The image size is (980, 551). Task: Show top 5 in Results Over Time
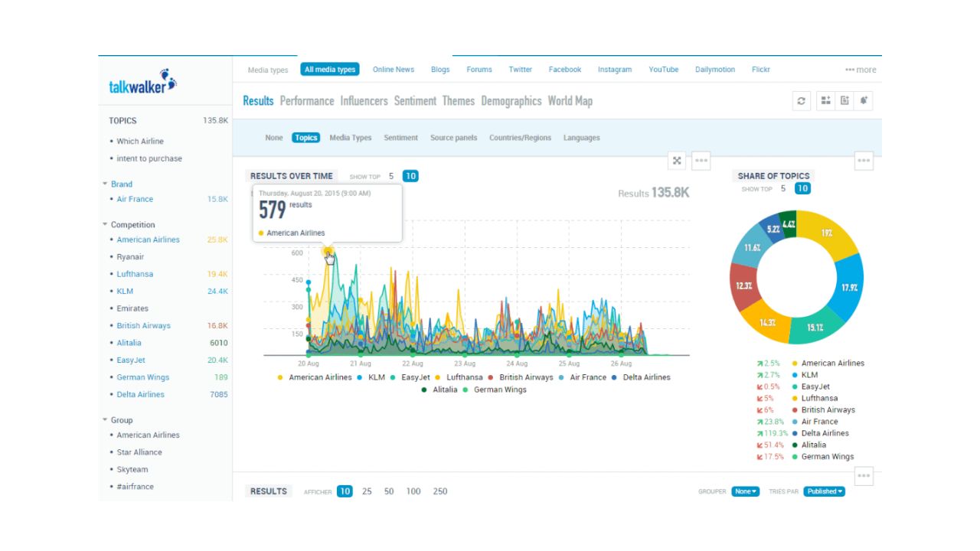(391, 176)
